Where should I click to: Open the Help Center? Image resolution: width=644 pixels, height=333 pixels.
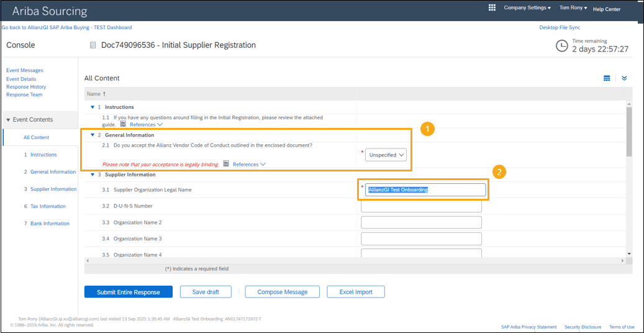607,9
